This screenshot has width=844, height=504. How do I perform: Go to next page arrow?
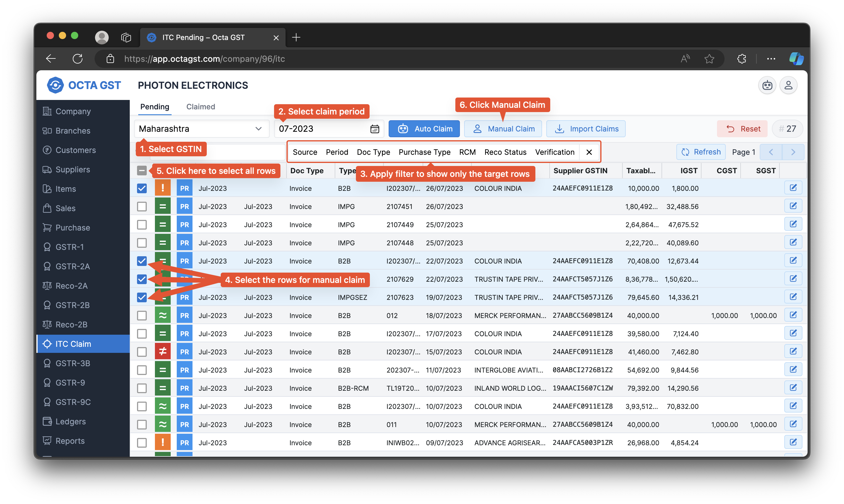(x=793, y=152)
